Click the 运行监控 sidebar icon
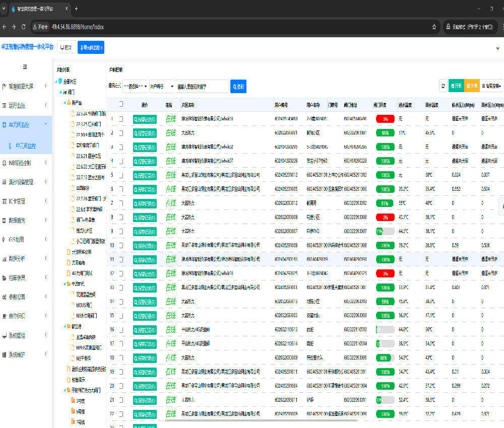Screen dimensions: 504x428 click(4, 105)
